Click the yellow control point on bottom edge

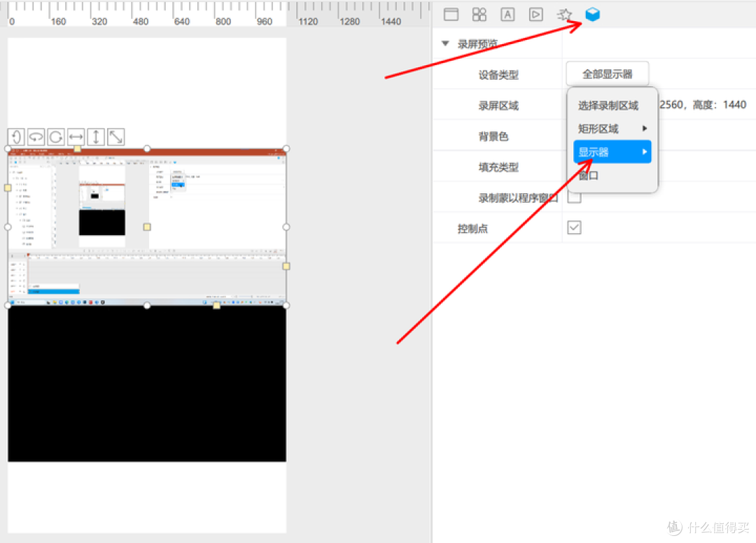pos(216,305)
